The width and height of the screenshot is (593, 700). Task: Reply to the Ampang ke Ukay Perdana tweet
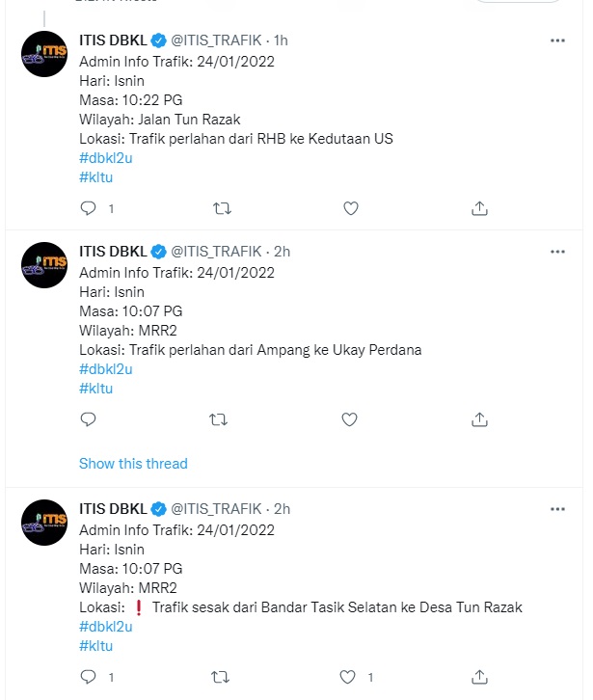click(88, 419)
